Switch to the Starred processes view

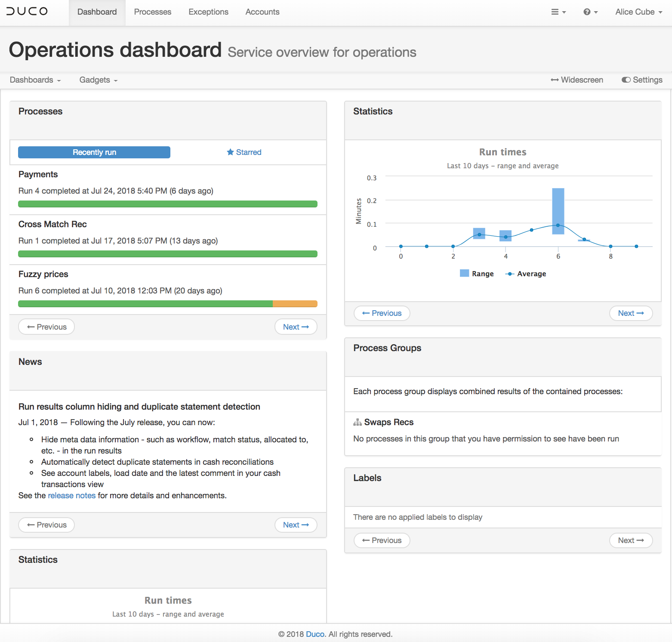tap(244, 152)
